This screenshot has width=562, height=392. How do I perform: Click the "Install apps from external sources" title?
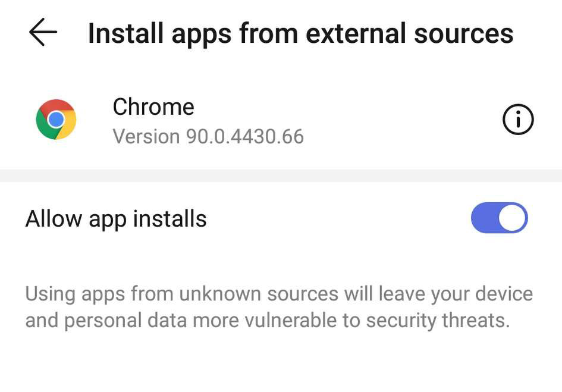click(x=300, y=33)
